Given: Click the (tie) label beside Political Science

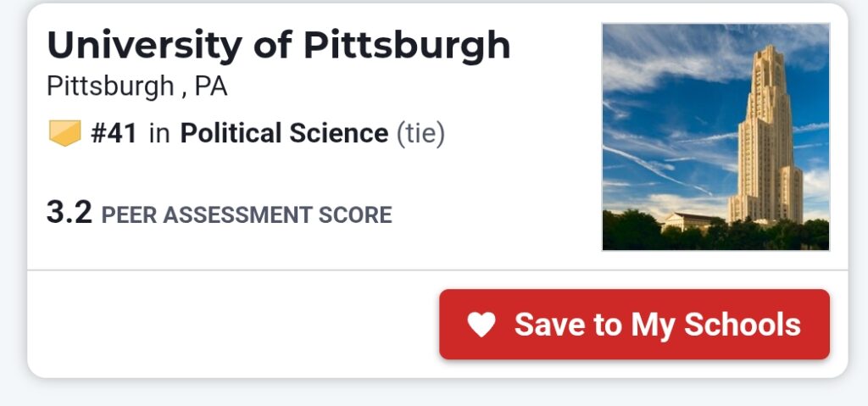Looking at the screenshot, I should (420, 133).
